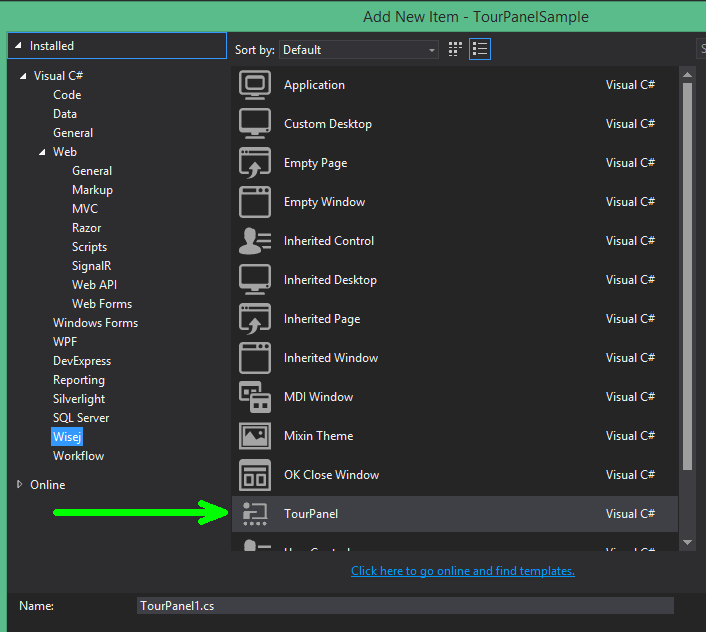Click the 'Inherited Window' template name
The image size is (706, 632).
[x=331, y=358]
